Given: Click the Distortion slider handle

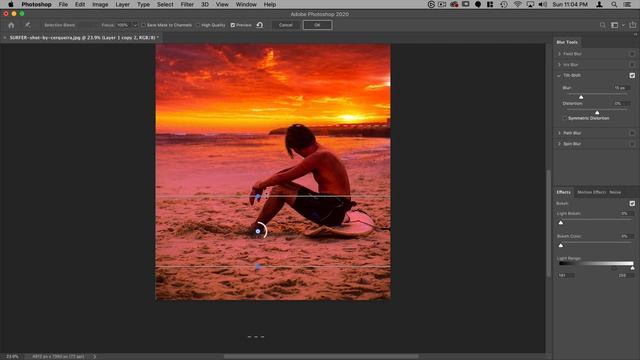Looking at the screenshot, I should [597, 112].
